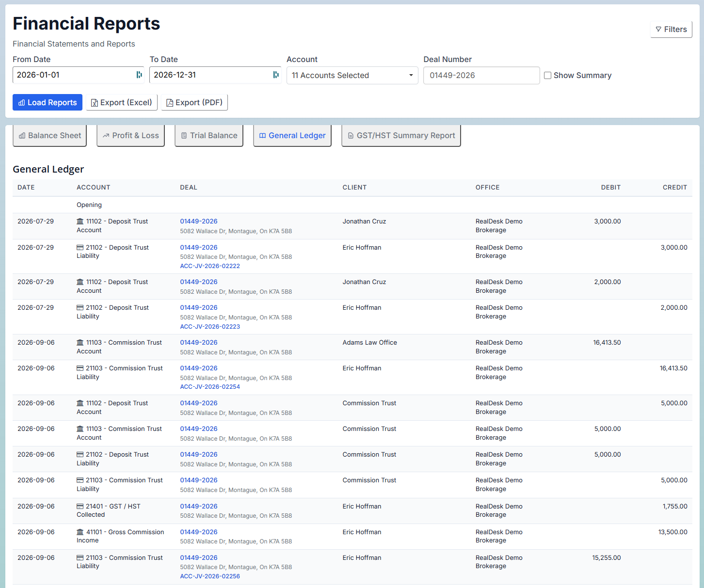Open deal link in 21401 GST / HST row
Screen dimensions: 704x588
pyautogui.click(x=199, y=506)
